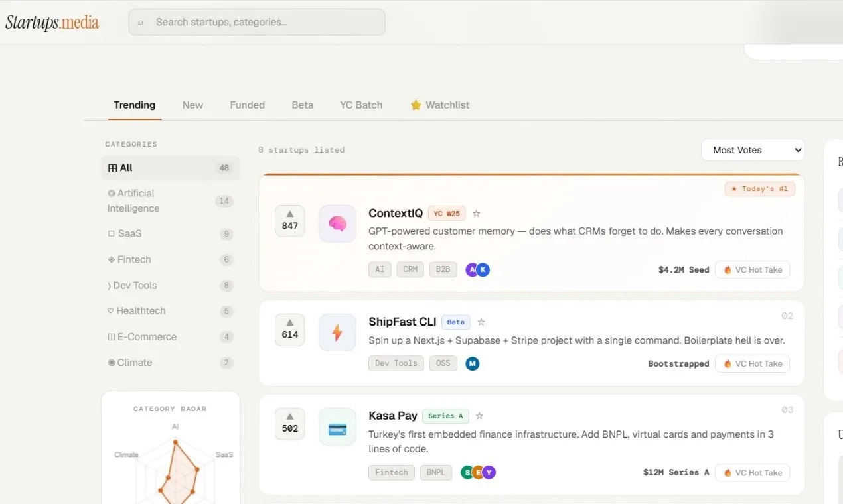Image resolution: width=843 pixels, height=504 pixels.
Task: Click founder avatar A on ContextIQ
Action: pos(472,269)
